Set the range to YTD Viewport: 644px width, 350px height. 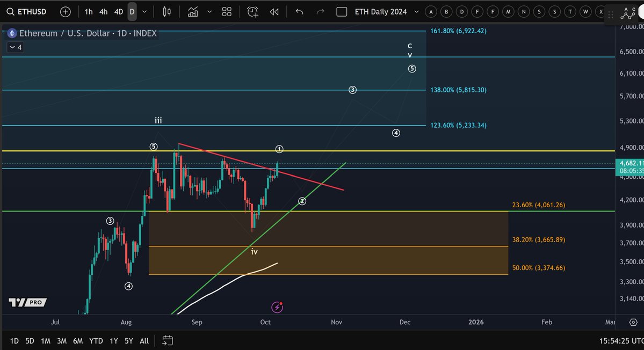pyautogui.click(x=96, y=340)
